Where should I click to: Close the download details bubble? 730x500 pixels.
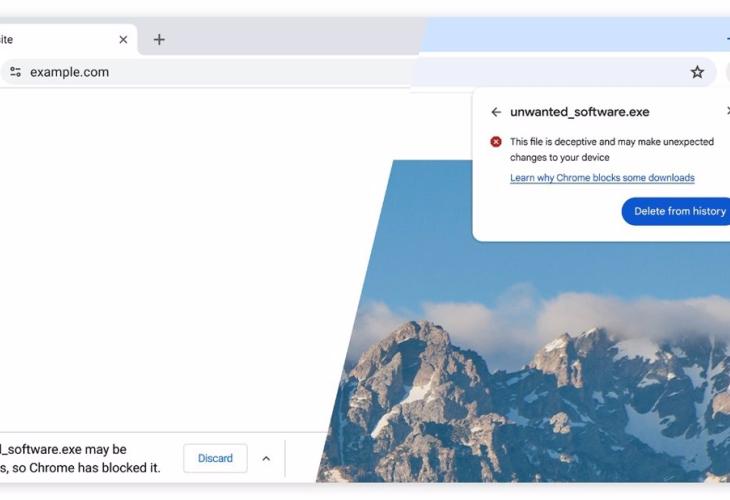click(728, 111)
